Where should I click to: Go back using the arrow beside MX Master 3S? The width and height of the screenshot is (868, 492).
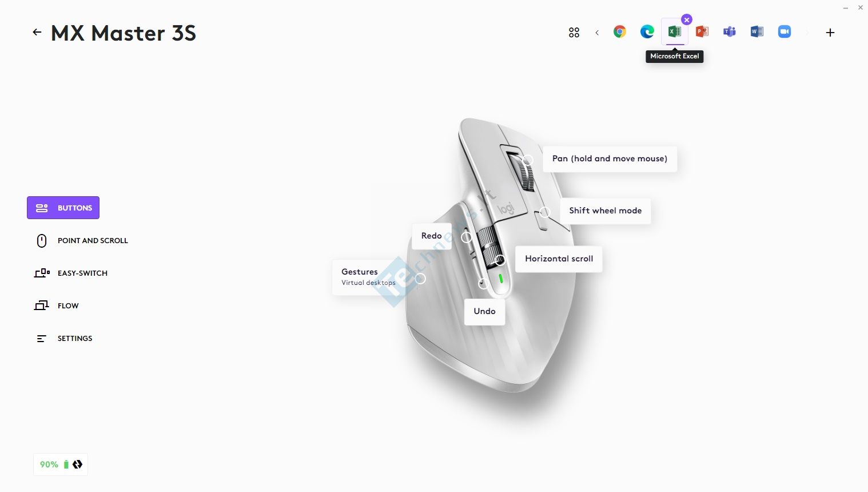click(x=37, y=33)
